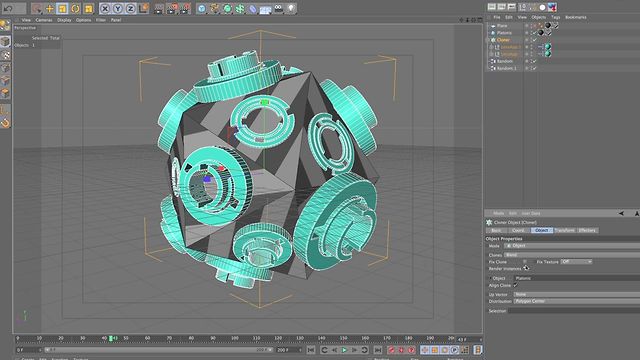Click the green deformer icon in the toolbar

tap(227, 9)
